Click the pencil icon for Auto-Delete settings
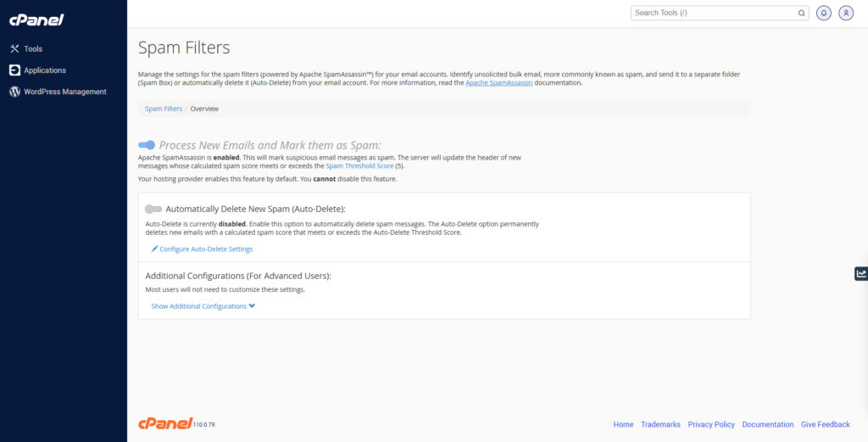This screenshot has height=442, width=868. pos(154,249)
